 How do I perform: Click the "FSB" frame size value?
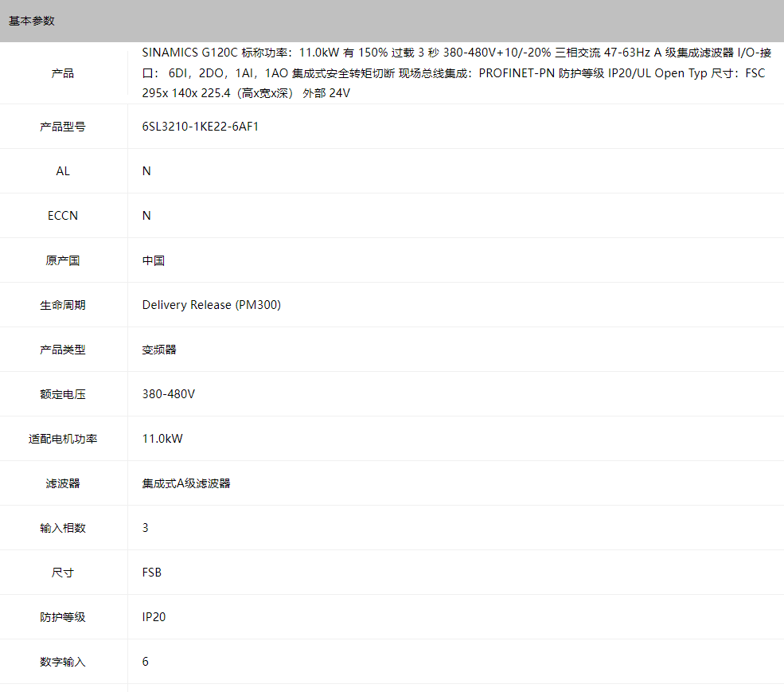pos(151,573)
